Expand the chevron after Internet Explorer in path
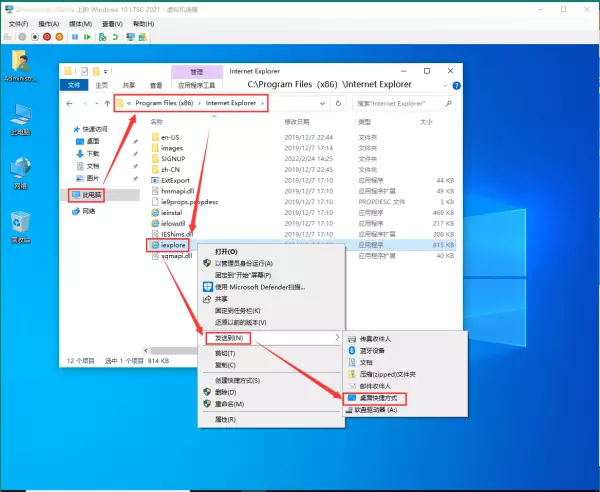The height and width of the screenshot is (492, 600). (262, 103)
